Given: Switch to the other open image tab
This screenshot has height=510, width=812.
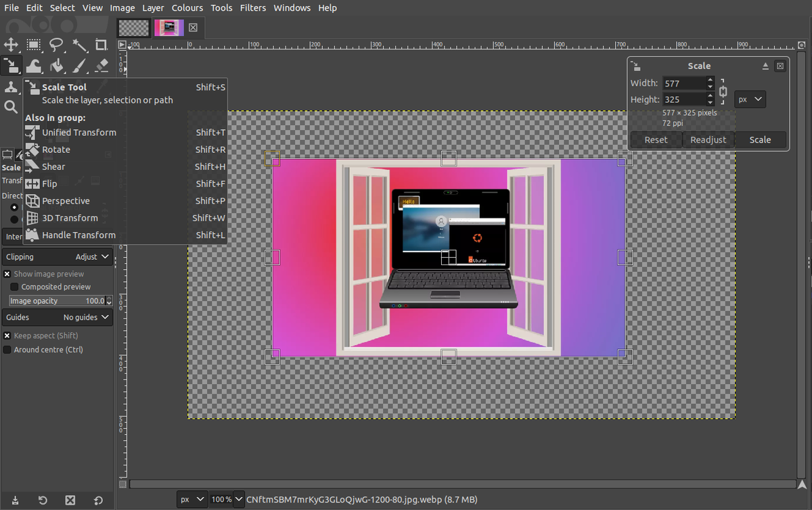Looking at the screenshot, I should tap(133, 27).
